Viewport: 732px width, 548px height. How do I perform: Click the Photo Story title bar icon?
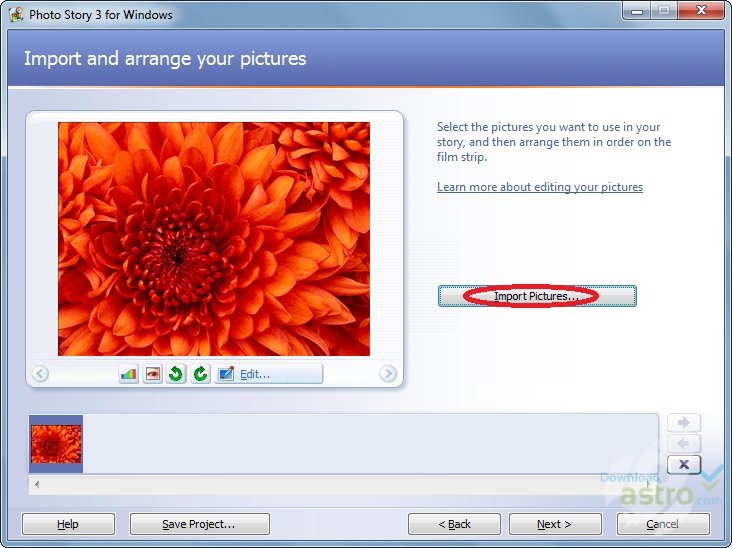[x=16, y=14]
